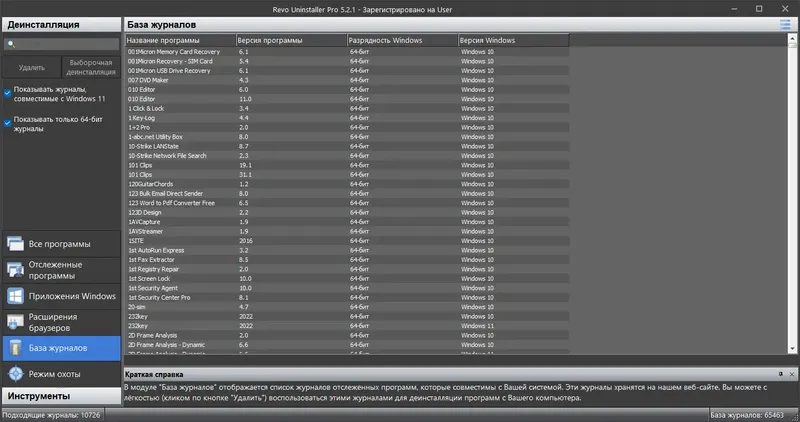Toggle Windows 11 compatible logs checkbox
Viewport: 800px width, 422px height.
[x=7, y=93]
